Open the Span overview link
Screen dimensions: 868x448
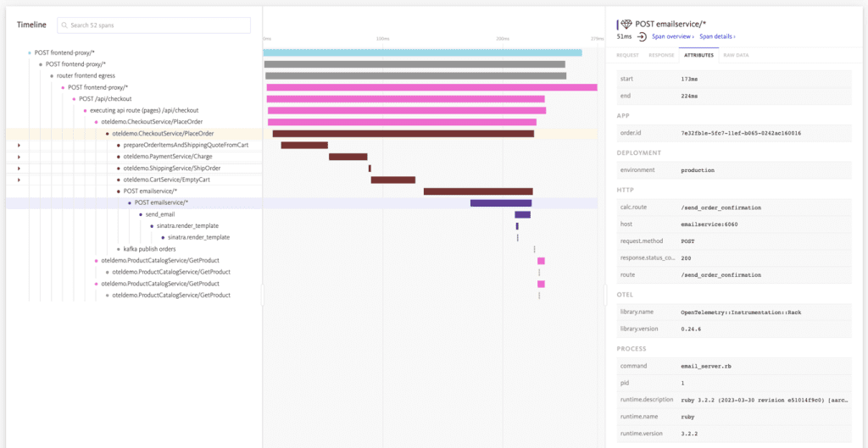pos(673,37)
